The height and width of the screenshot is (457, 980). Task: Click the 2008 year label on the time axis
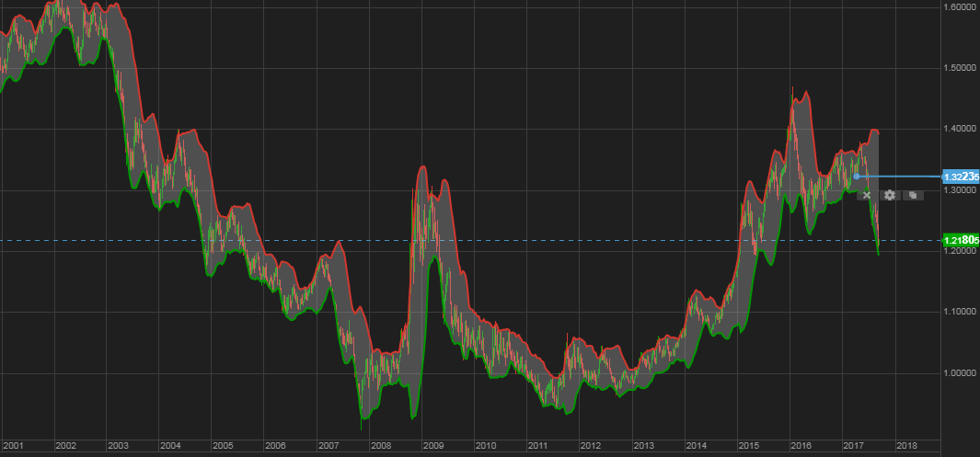pos(381,446)
